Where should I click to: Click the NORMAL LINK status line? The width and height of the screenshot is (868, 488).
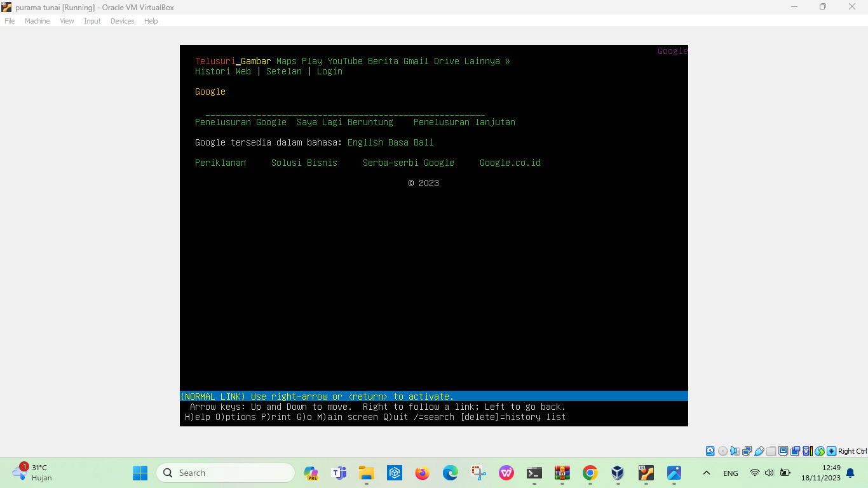pyautogui.click(x=434, y=396)
